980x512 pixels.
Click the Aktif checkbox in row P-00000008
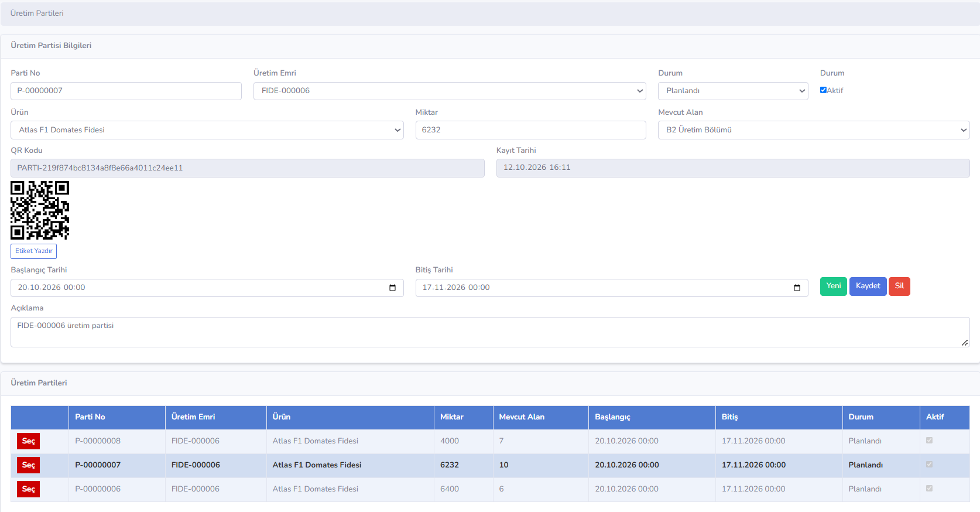(x=929, y=441)
